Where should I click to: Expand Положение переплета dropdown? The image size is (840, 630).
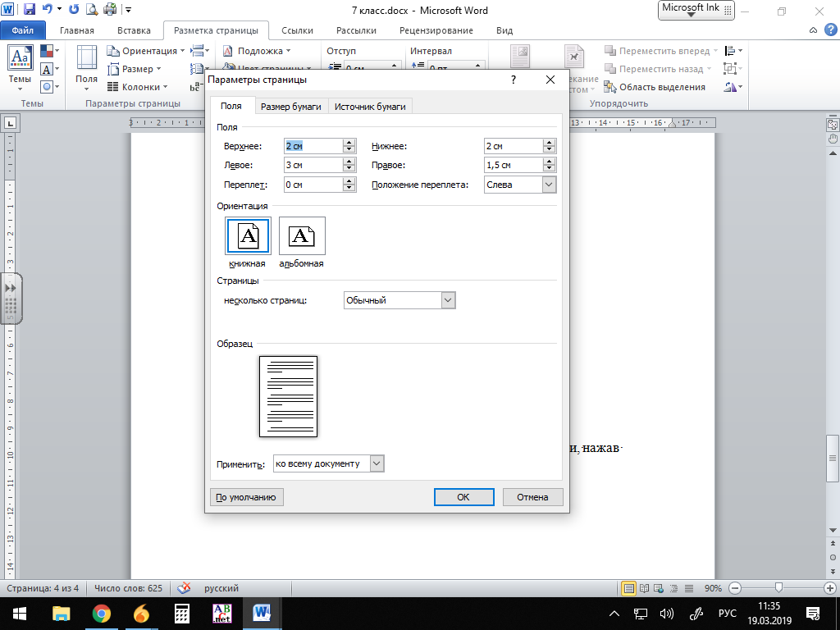(549, 185)
